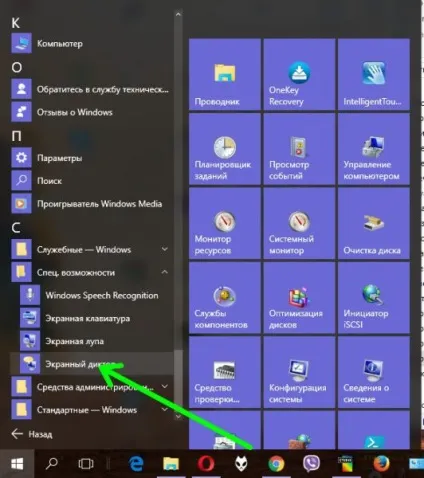Click the letter П section header

[x=17, y=136]
